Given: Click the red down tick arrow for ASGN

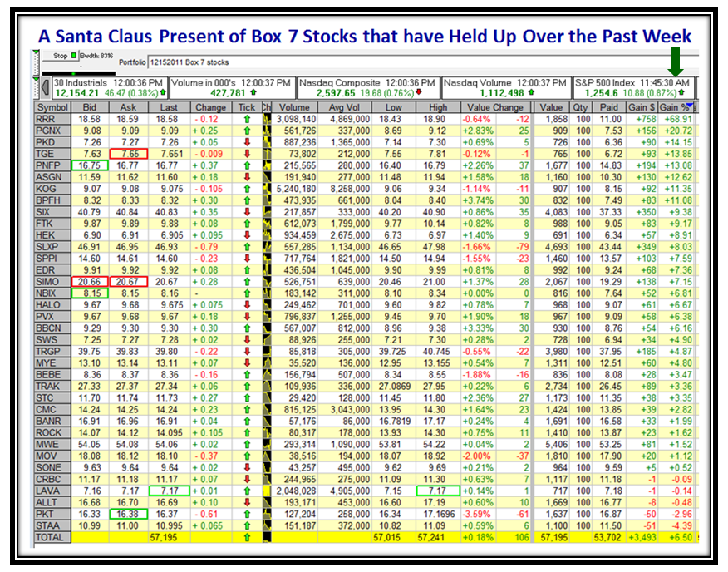Looking at the screenshot, I should 247,177.
